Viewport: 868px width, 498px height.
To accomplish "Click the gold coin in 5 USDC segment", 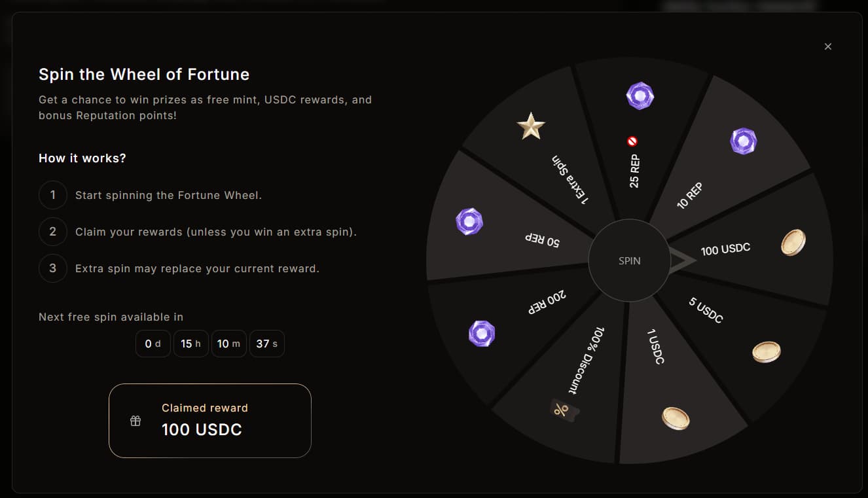I will pyautogui.click(x=767, y=351).
